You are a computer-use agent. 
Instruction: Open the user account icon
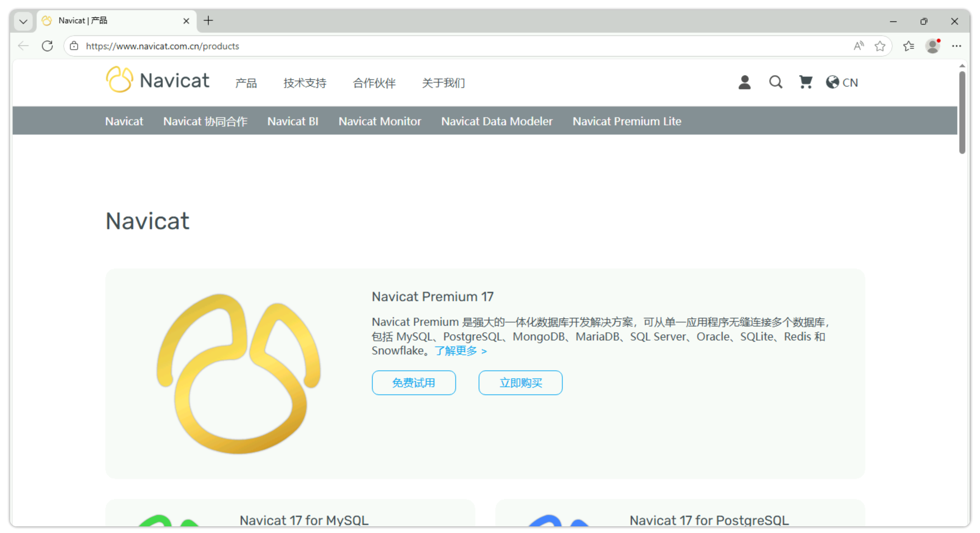tap(744, 82)
